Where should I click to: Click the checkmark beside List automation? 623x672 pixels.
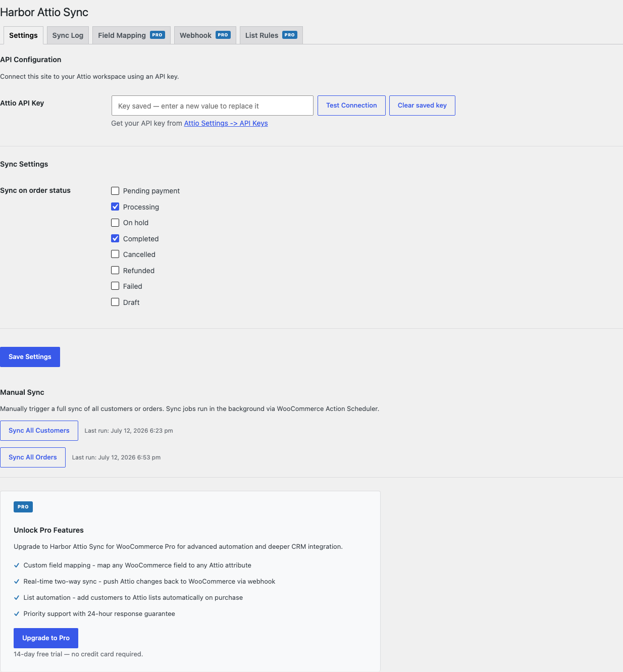17,598
